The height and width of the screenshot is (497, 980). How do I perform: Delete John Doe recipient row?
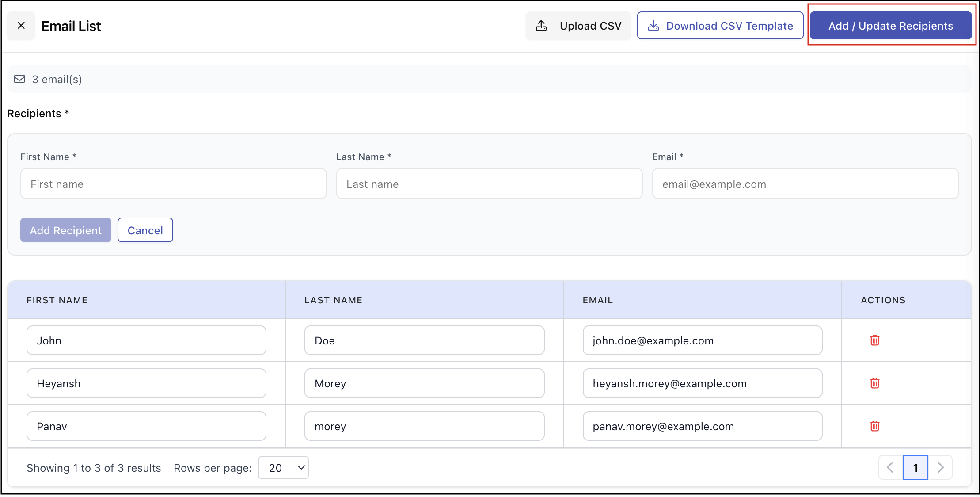click(x=874, y=340)
